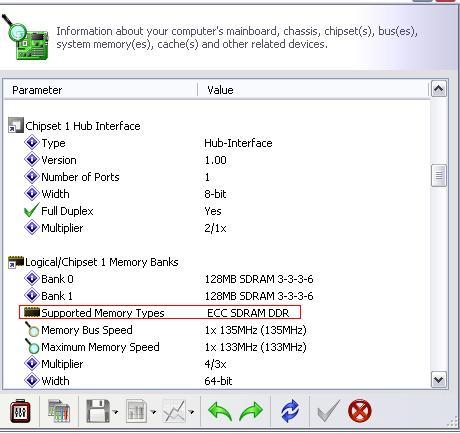Click the vertical scrollbar thumb
Viewport: 460px width, 433px height.
439,175
